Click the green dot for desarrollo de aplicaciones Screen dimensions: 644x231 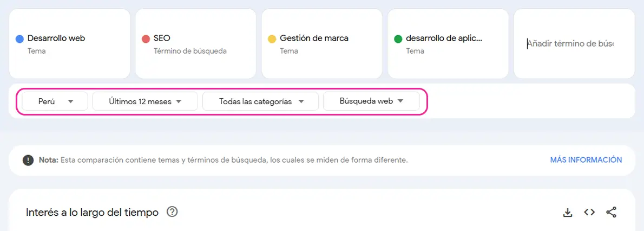point(398,39)
